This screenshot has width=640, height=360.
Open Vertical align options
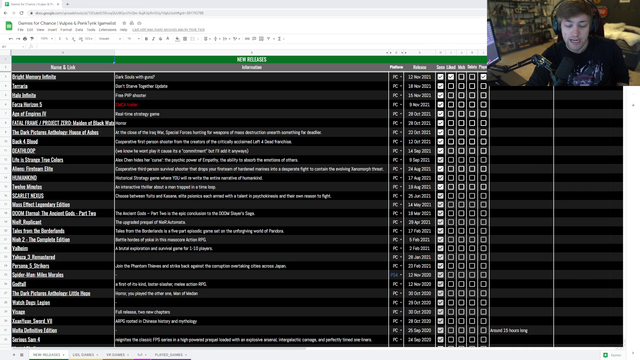click(216, 39)
